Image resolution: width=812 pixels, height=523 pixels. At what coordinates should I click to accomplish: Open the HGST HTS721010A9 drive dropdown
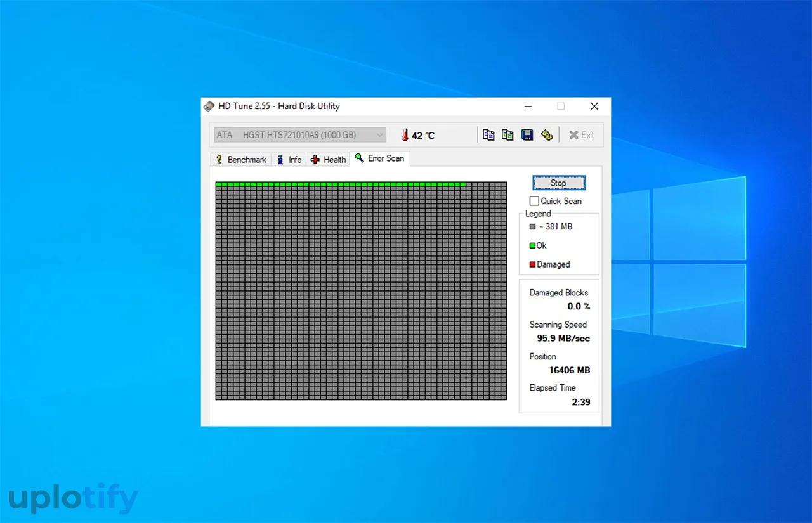pos(300,135)
